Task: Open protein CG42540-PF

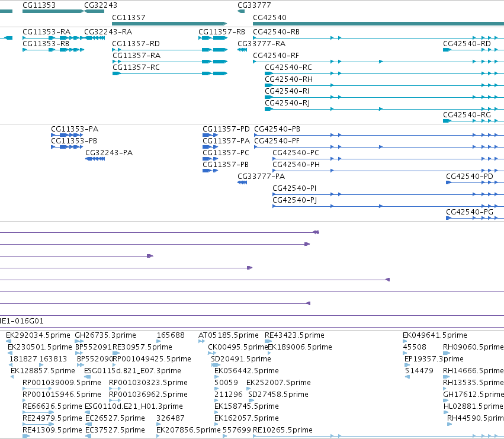Action: (x=277, y=141)
